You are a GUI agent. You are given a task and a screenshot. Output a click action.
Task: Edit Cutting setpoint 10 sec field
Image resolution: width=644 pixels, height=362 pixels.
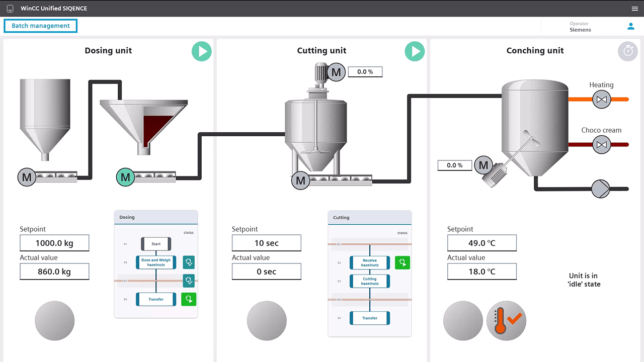(x=266, y=243)
